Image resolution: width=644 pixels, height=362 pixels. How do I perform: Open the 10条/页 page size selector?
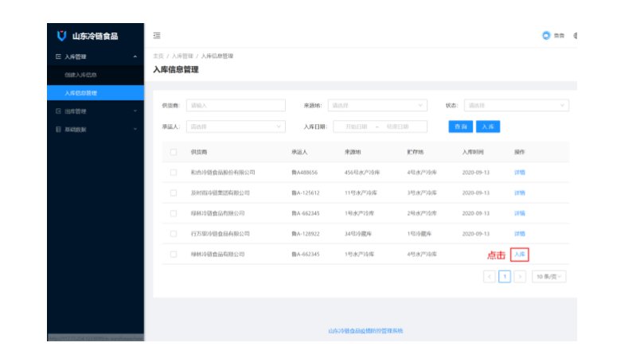point(548,276)
